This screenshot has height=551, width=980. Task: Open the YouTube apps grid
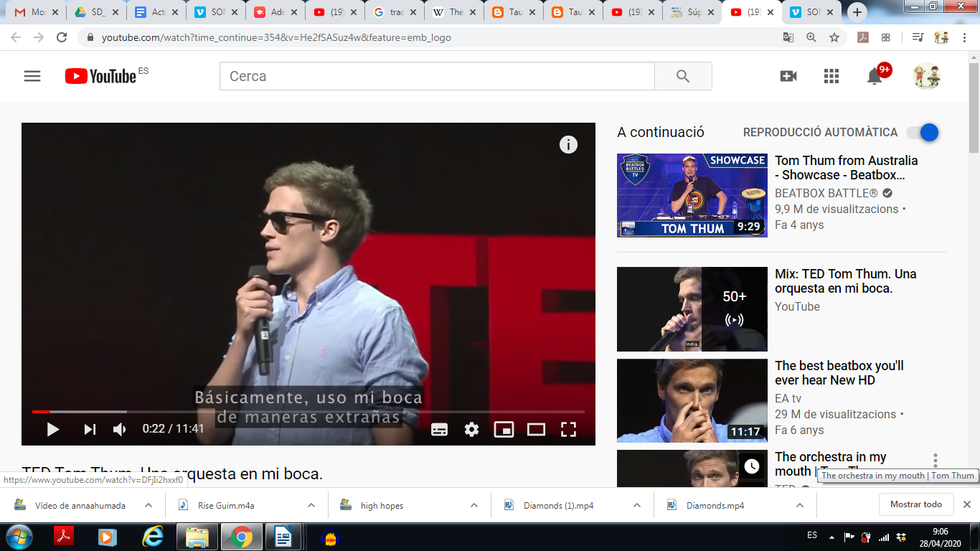[x=831, y=76]
